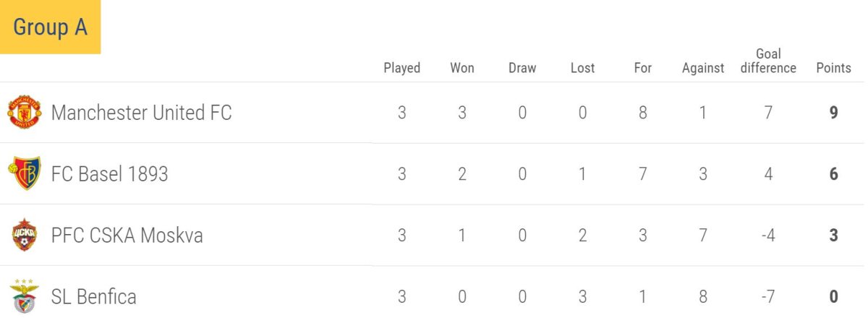Click the Manchester United club crest
Viewport: 868px width, 323px height.
pos(25,113)
